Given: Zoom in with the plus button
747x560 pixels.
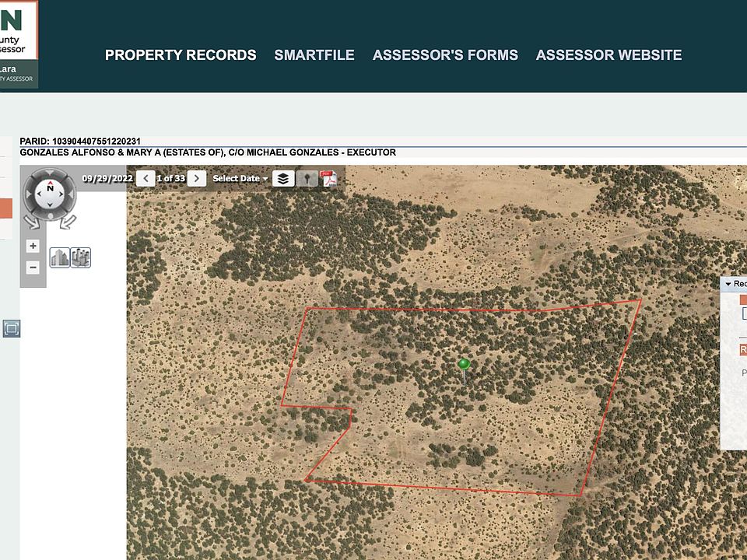Looking at the screenshot, I should (33, 246).
